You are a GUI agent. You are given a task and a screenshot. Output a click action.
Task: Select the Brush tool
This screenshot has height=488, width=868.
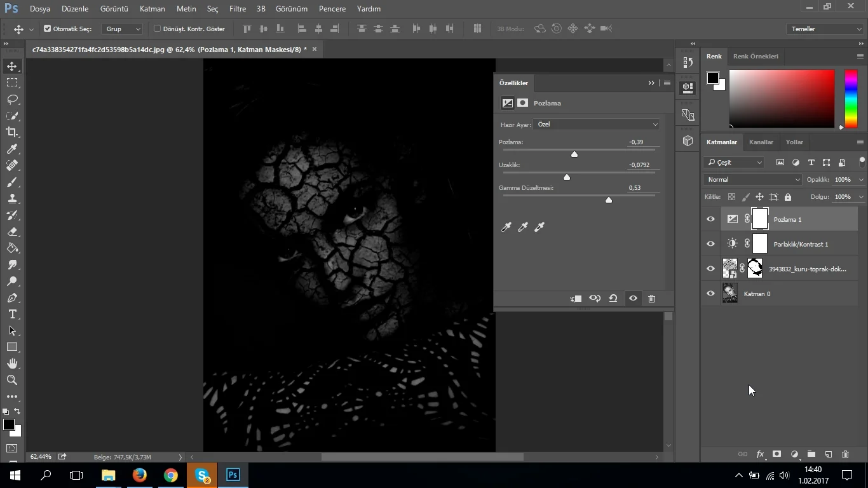coord(12,182)
